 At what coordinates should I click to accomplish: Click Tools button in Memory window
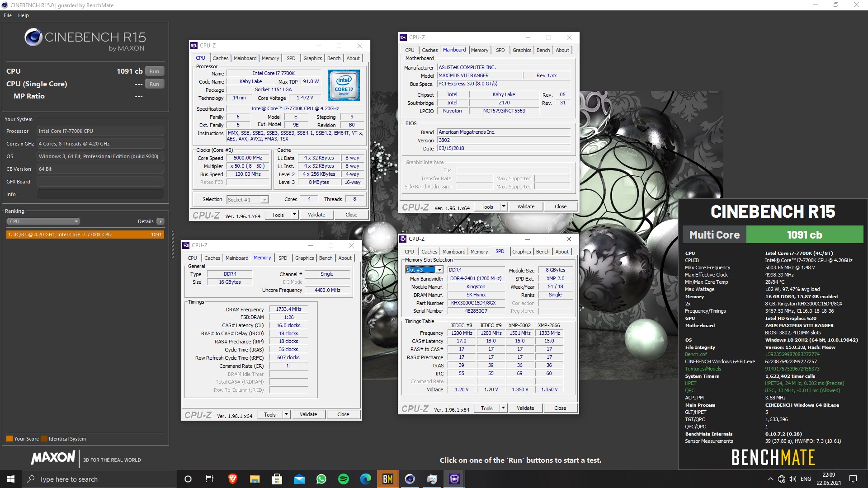pyautogui.click(x=270, y=414)
